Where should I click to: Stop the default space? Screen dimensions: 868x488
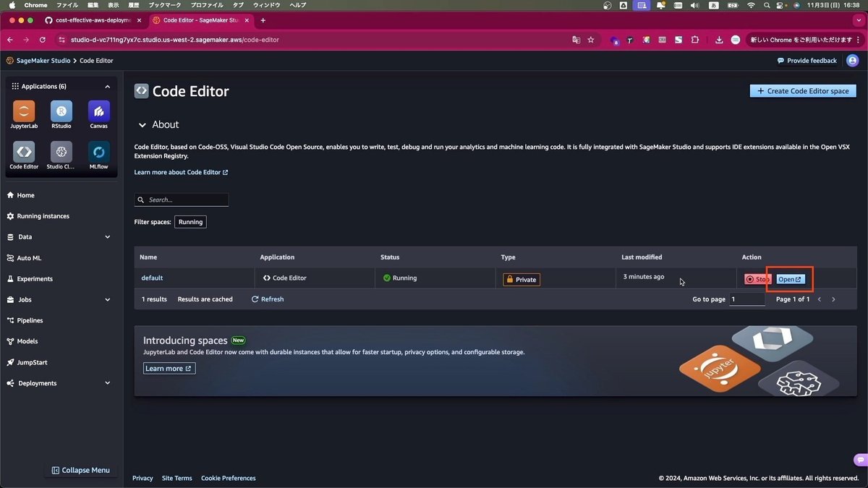(758, 279)
